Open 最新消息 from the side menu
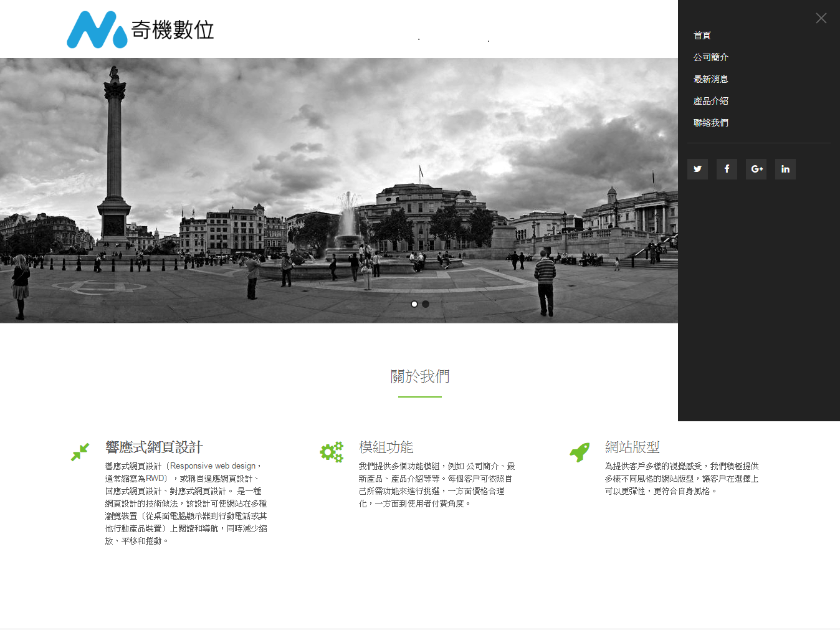 pyautogui.click(x=711, y=79)
